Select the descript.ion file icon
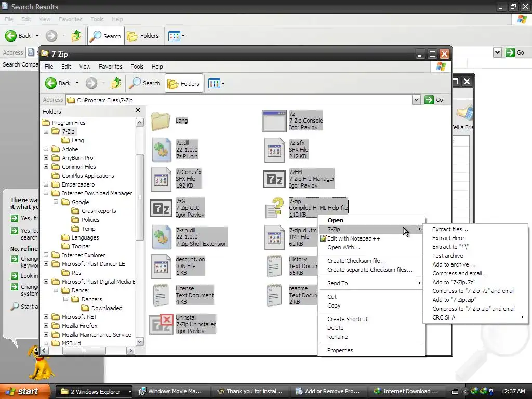The height and width of the screenshot is (399, 532). (161, 267)
